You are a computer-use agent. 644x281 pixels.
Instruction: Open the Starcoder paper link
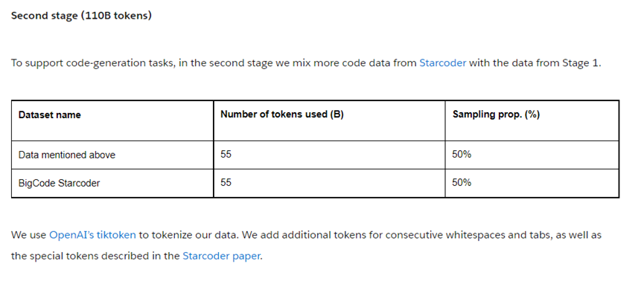point(221,256)
